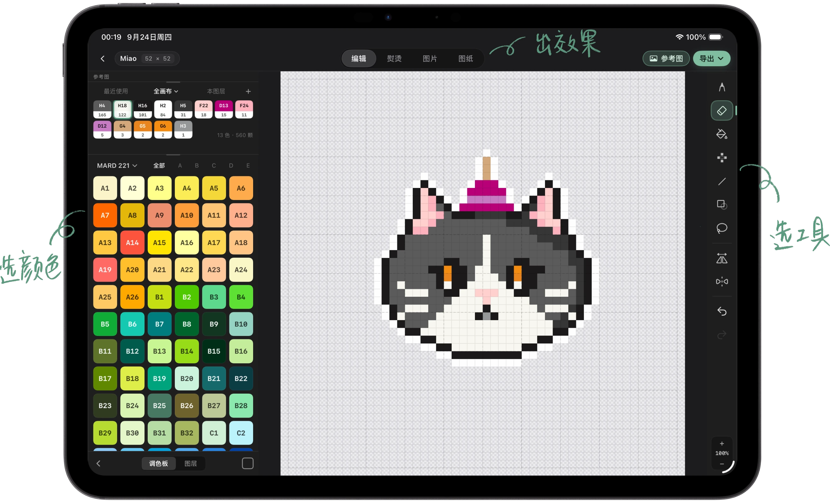This screenshot has height=504, width=830.
Task: Filter palette by group A
Action: pyautogui.click(x=180, y=166)
